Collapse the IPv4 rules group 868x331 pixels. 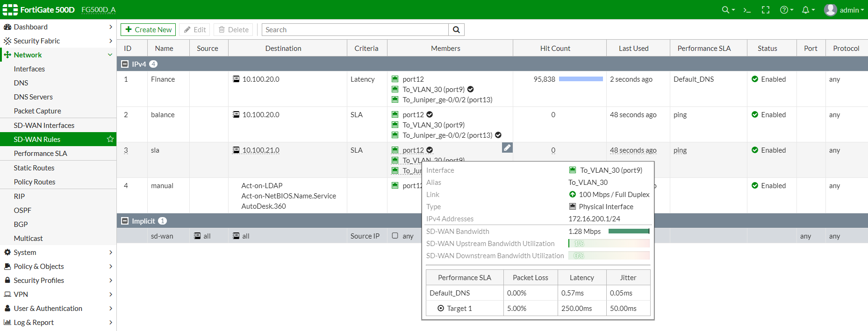point(125,64)
